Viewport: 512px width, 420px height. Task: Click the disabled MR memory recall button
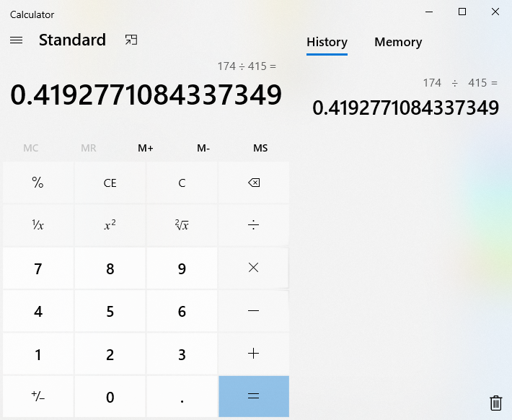(x=89, y=148)
